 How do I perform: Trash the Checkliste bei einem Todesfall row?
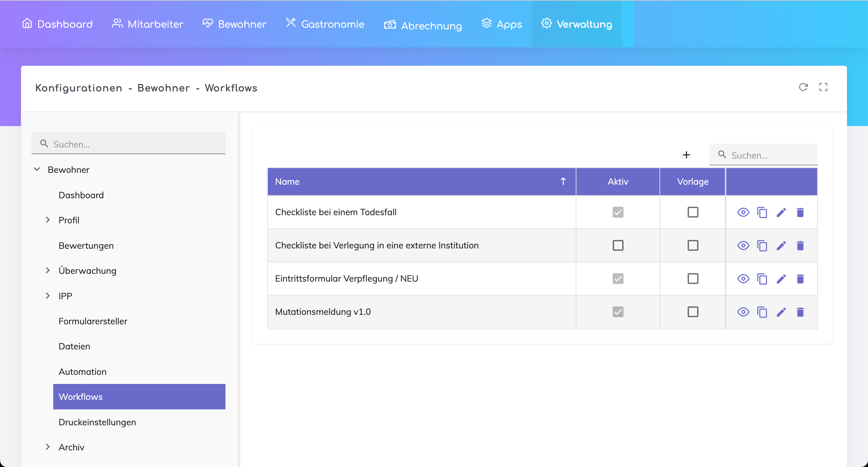(x=800, y=212)
